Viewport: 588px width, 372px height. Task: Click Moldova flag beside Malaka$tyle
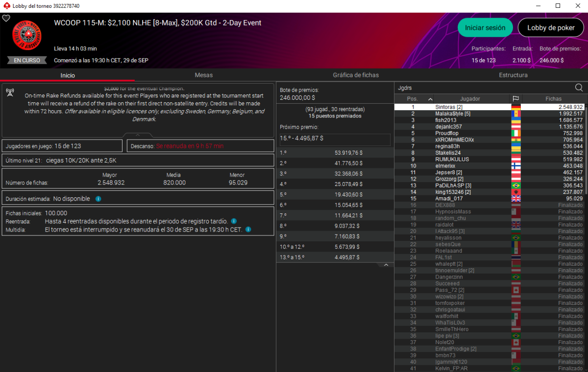[x=515, y=114]
